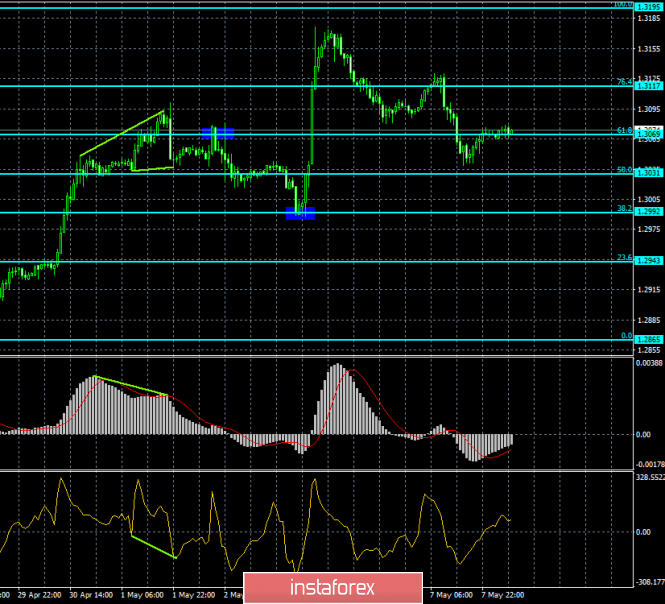665x604 pixels.
Task: Click the 1.3005 price axis value
Action: 649,199
